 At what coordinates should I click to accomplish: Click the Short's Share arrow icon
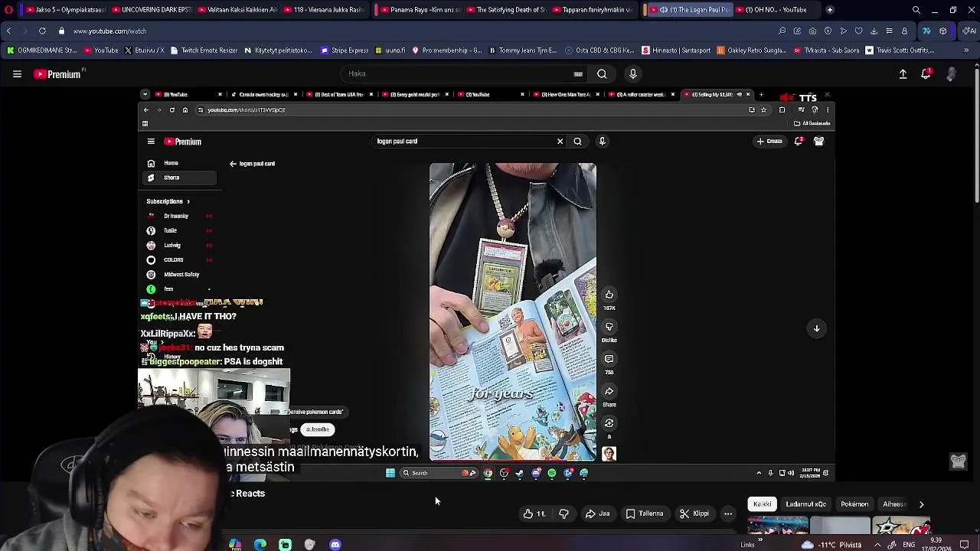609,391
